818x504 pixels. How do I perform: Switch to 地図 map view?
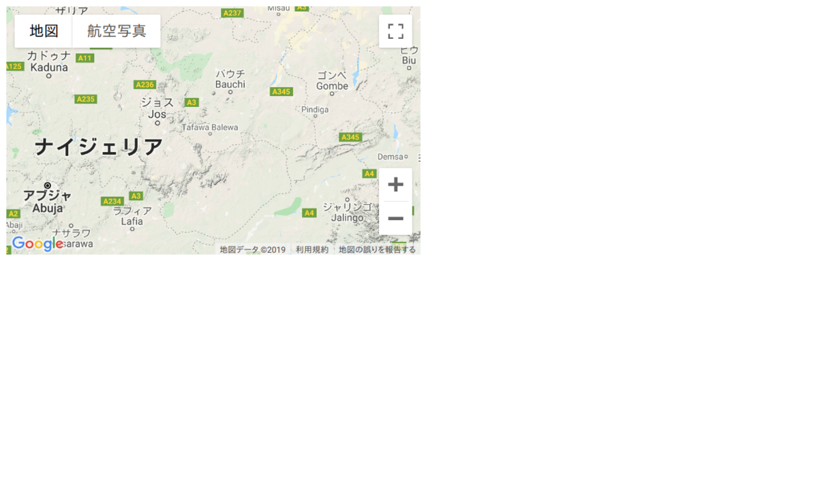[x=44, y=31]
